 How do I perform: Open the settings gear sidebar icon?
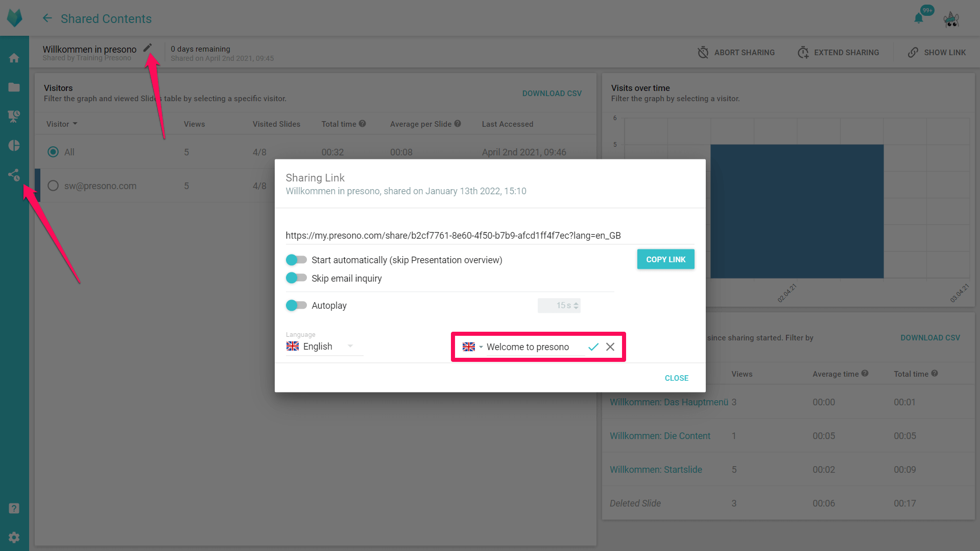point(14,537)
